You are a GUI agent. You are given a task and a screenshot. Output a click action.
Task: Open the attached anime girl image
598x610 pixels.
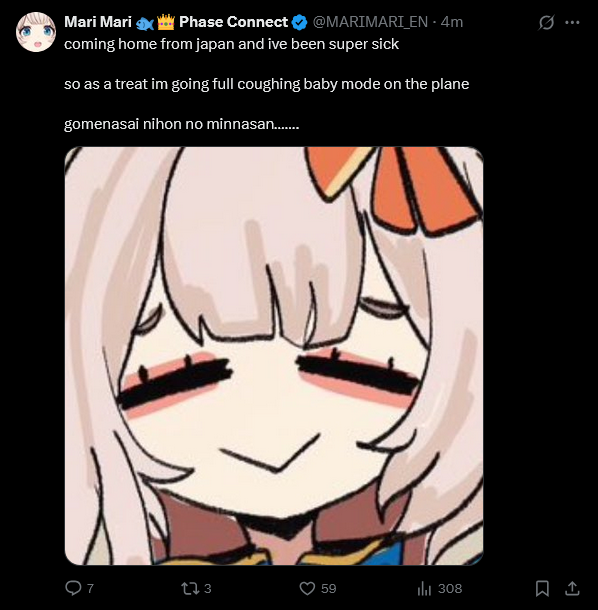274,356
